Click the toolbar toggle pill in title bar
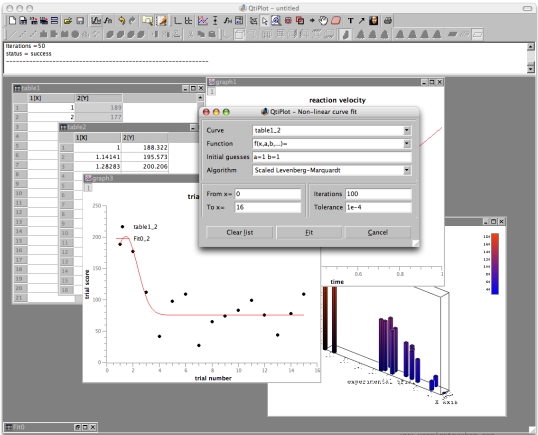The image size is (538, 435). pos(527,8)
